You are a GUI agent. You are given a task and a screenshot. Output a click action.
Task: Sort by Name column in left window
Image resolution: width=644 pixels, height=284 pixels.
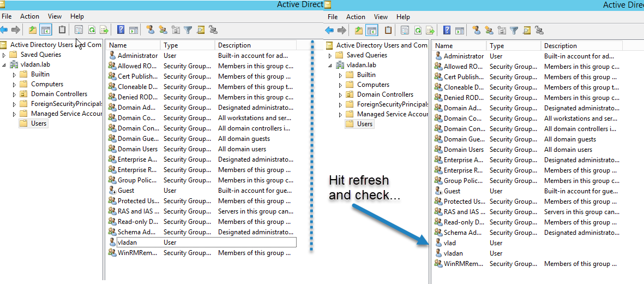click(133, 45)
